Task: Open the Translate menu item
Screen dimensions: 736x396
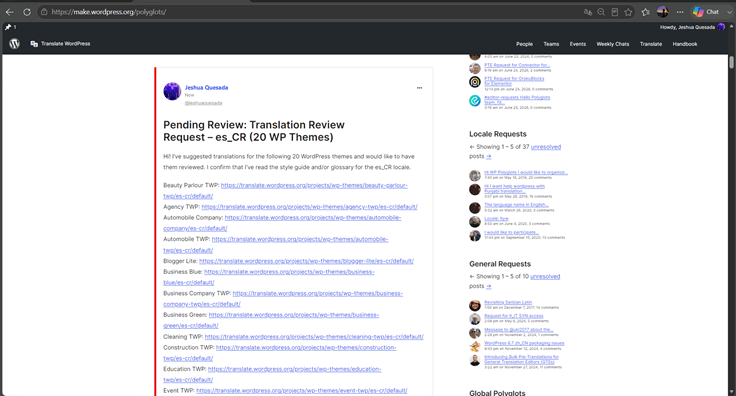Action: 651,44
